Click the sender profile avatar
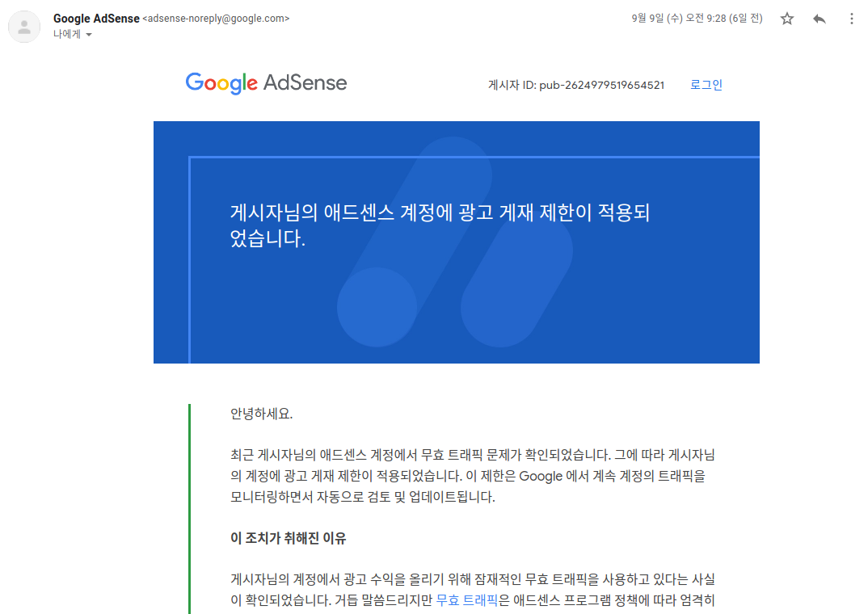This screenshot has width=868, height=614. tap(24, 27)
